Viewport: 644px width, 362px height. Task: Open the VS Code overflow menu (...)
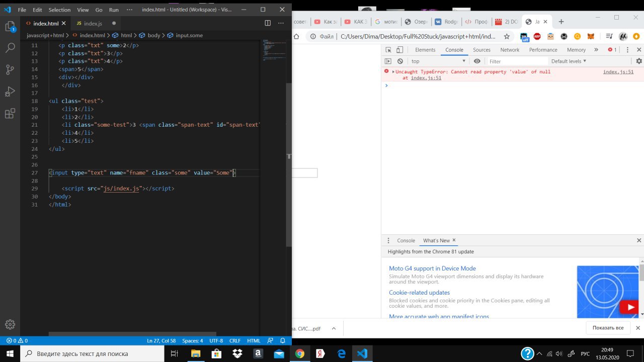tap(130, 10)
